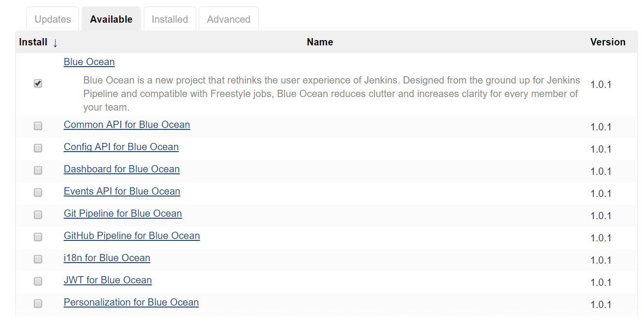Enable Dashboard for Blue Ocean checkbox

(x=38, y=170)
